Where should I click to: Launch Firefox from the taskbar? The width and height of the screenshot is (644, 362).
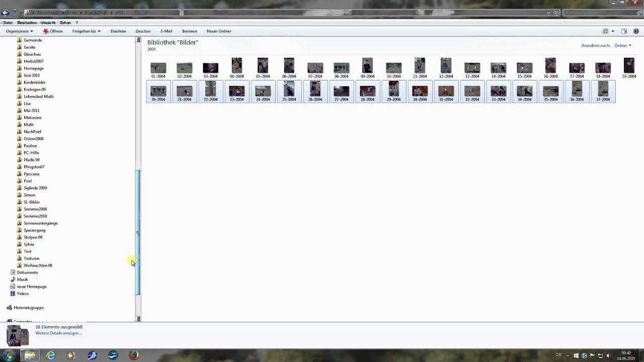[133, 355]
